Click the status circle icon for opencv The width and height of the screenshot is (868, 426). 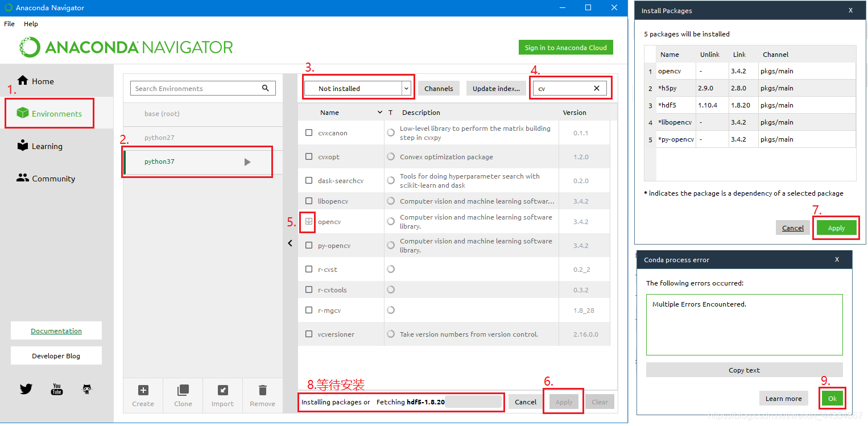click(x=391, y=221)
